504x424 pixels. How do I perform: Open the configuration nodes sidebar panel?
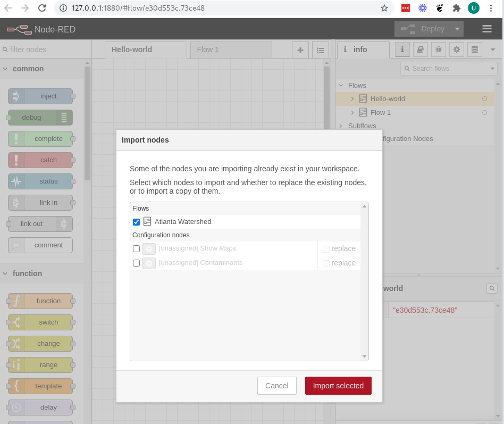click(456, 49)
